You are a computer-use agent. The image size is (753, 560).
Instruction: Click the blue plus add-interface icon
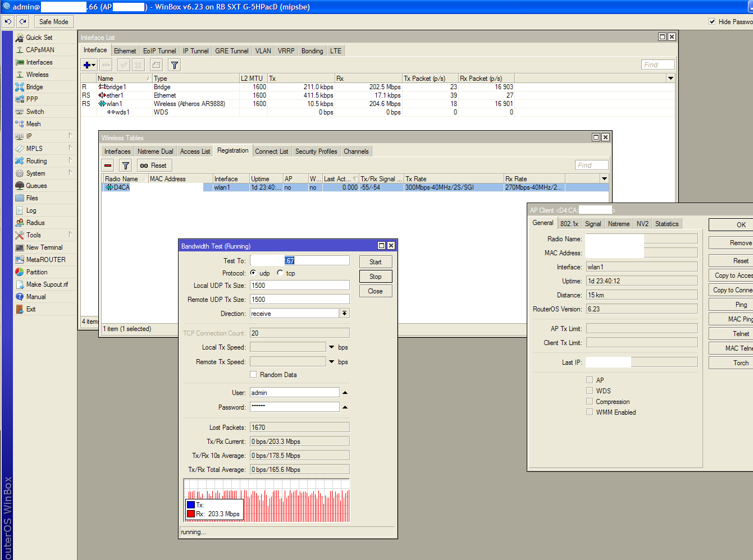click(x=89, y=65)
